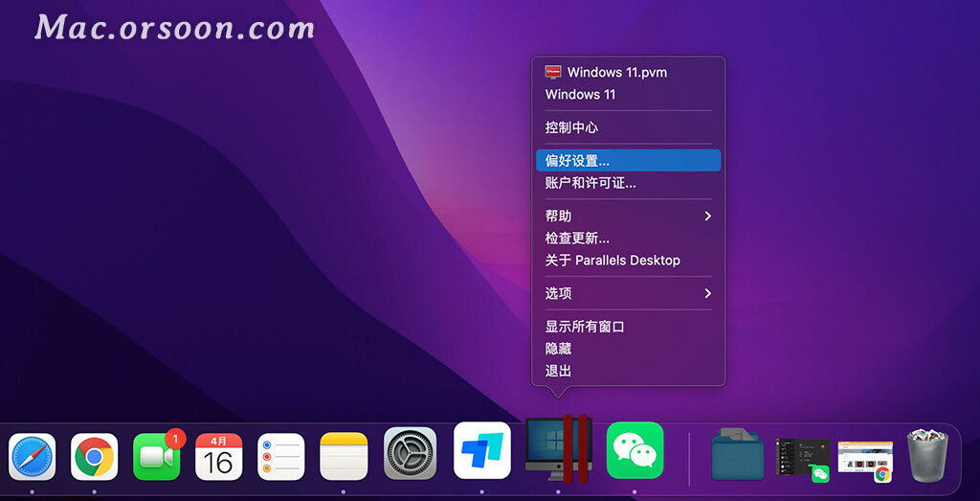The image size is (980, 501).
Task: Expand the 帮助 submenu
Action: 628,216
